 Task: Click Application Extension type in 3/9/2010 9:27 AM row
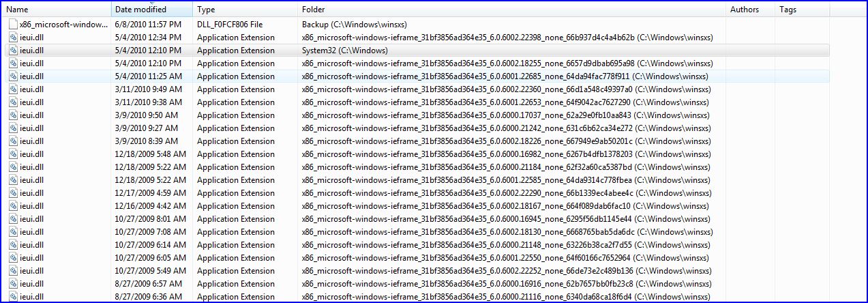[x=236, y=128]
